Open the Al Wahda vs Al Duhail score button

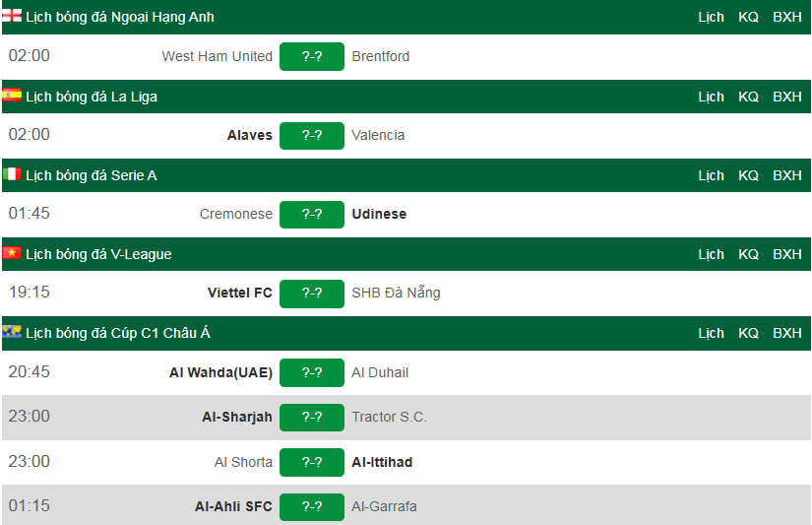[x=312, y=372]
